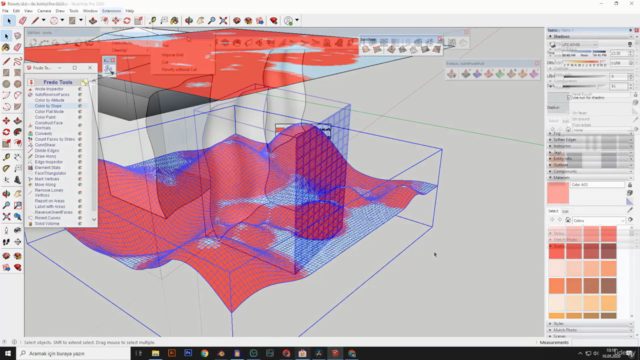Select the Pan hand tool in top toolbar
The image size is (640, 360).
pos(200,20)
